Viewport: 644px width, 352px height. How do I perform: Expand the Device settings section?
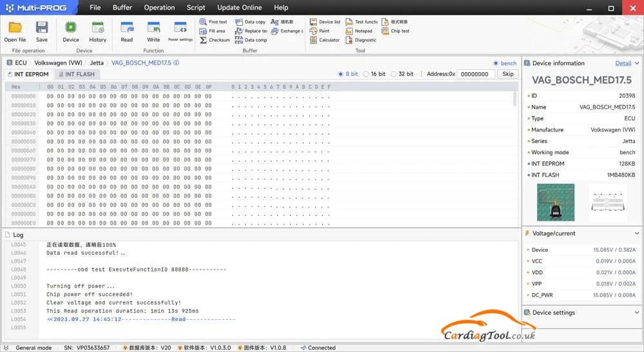638,313
